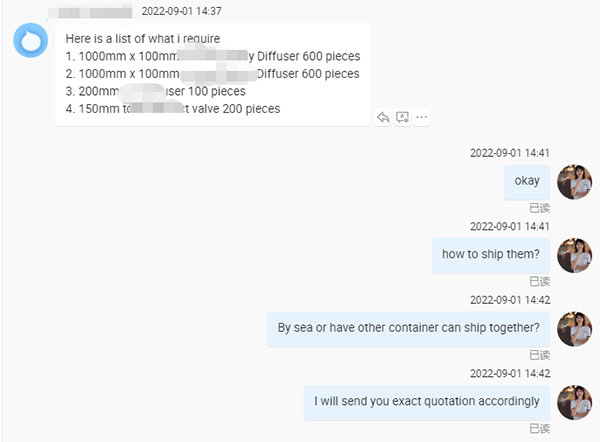Screen dimensions: 600x442
Task: Click the sender avatar beside the "okay" message
Action: (574, 182)
